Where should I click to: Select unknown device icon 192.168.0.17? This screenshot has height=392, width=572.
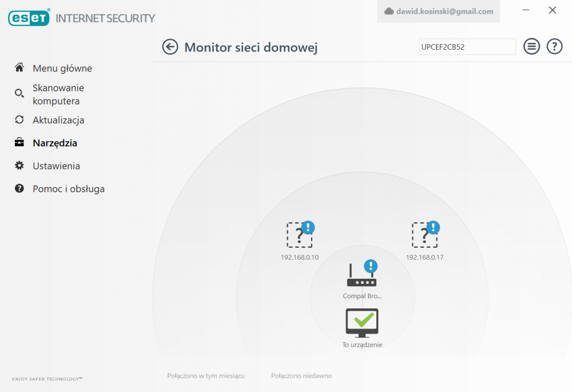coord(426,235)
